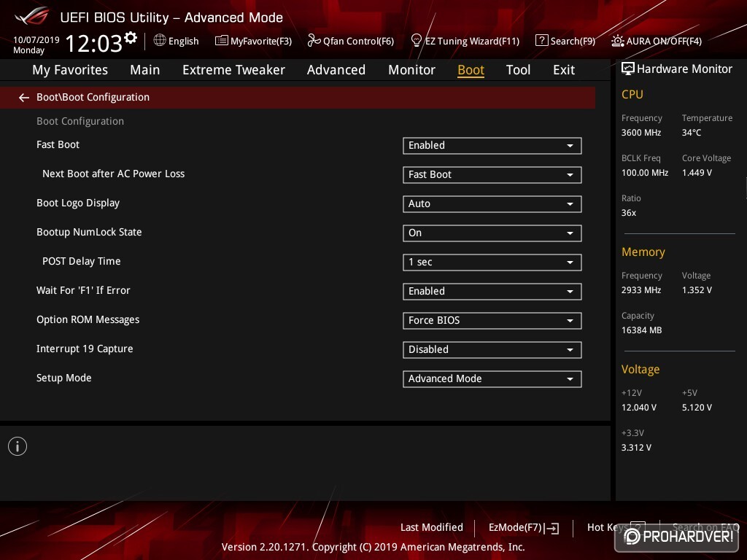
Task: Go back using the left arrow icon
Action: 24,98
